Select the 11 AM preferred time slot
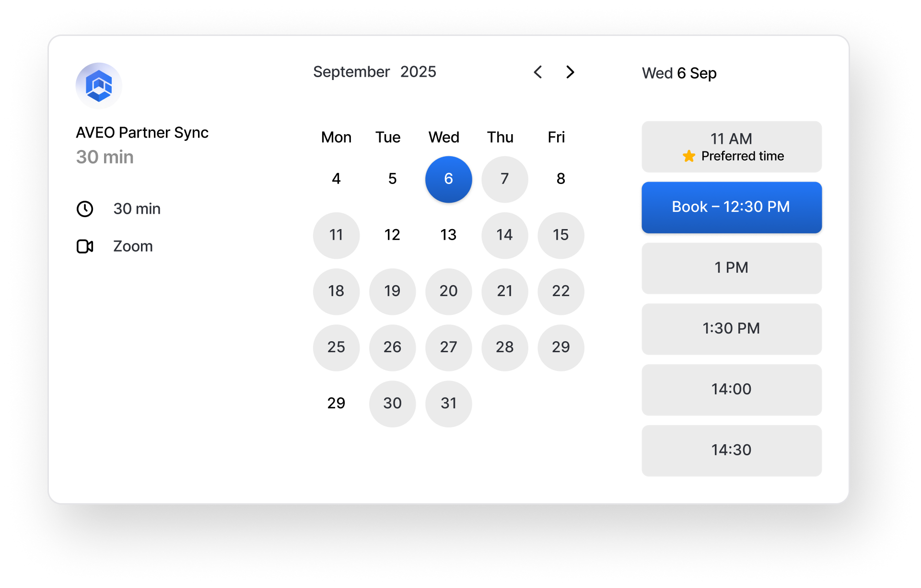Image resolution: width=921 pixels, height=588 pixels. 731,147
